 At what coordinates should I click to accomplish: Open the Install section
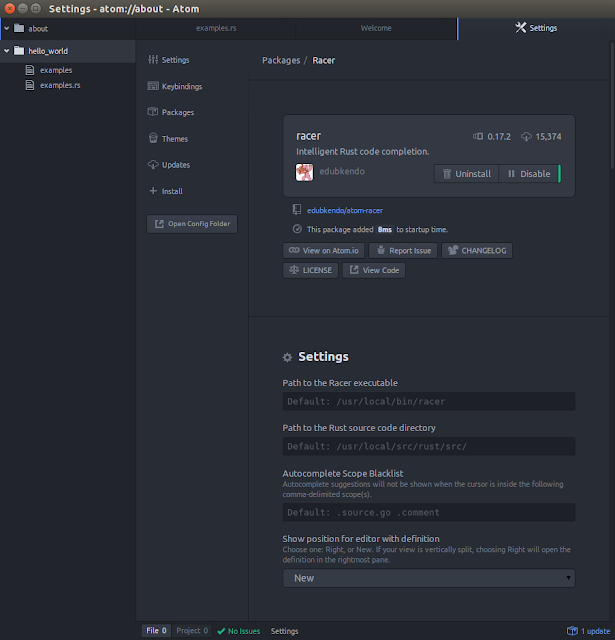pos(166,191)
